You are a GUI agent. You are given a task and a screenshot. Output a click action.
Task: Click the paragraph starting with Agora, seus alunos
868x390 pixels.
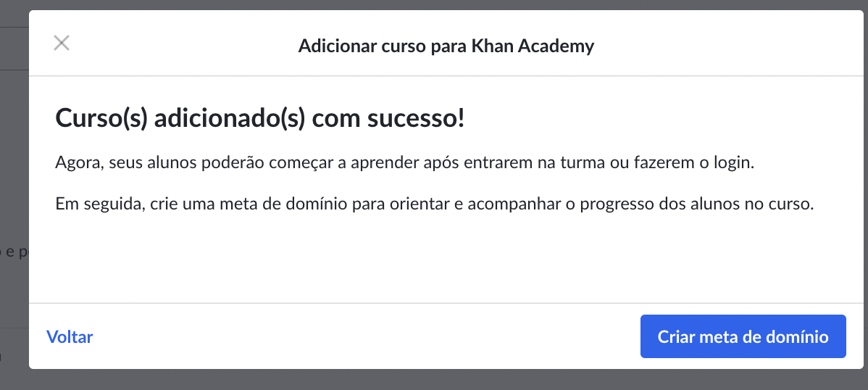click(x=405, y=164)
